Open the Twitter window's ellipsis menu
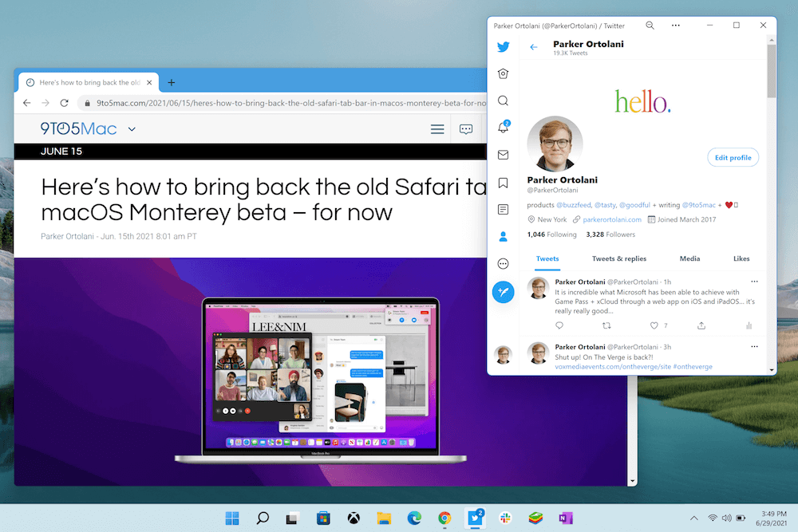 675,25
